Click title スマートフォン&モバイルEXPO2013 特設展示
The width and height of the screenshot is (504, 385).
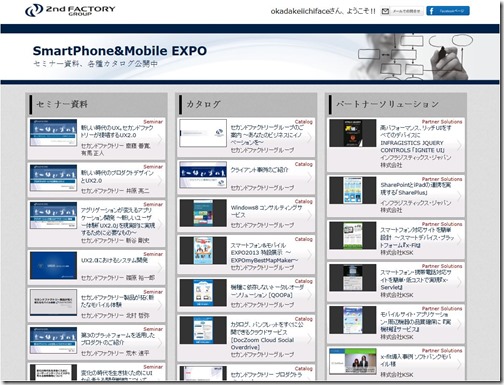[264, 253]
